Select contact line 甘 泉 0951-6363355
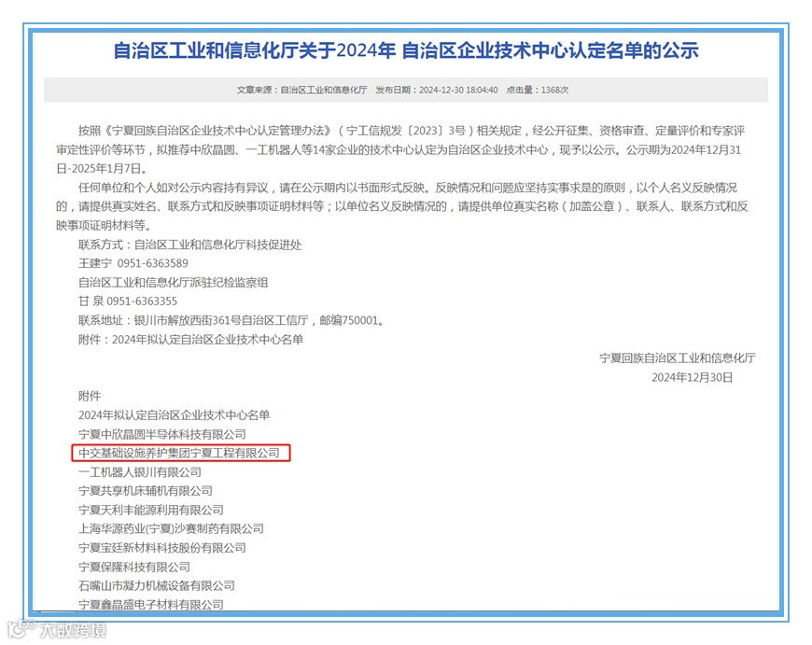This screenshot has height=645, width=812. click(127, 301)
